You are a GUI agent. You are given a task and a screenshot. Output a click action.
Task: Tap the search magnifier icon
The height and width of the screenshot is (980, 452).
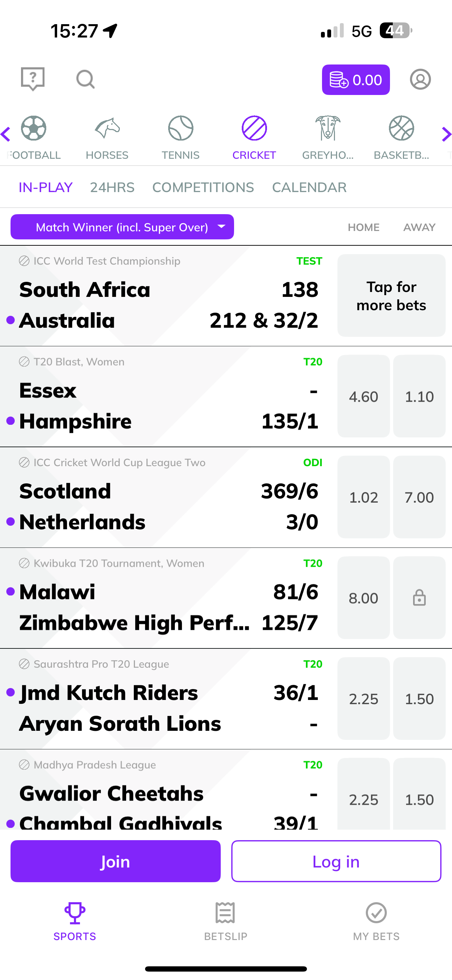point(85,79)
